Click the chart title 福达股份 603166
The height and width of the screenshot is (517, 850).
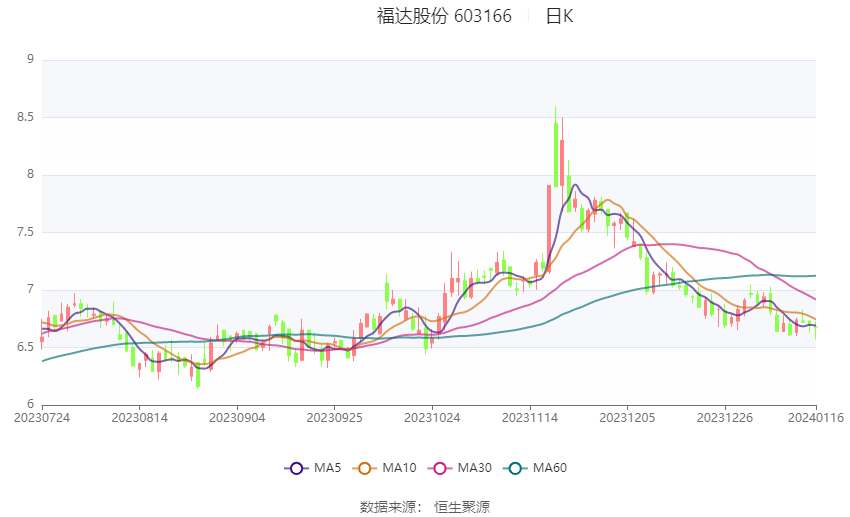click(x=444, y=16)
